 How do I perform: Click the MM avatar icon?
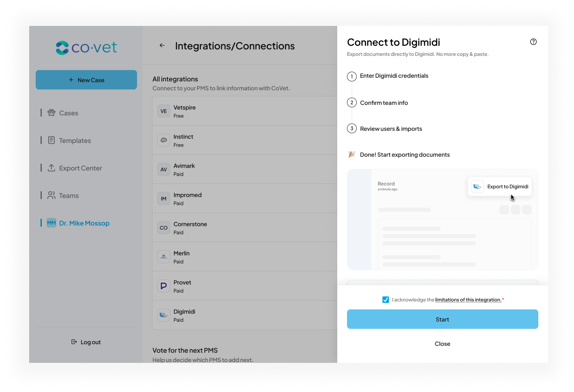click(51, 223)
